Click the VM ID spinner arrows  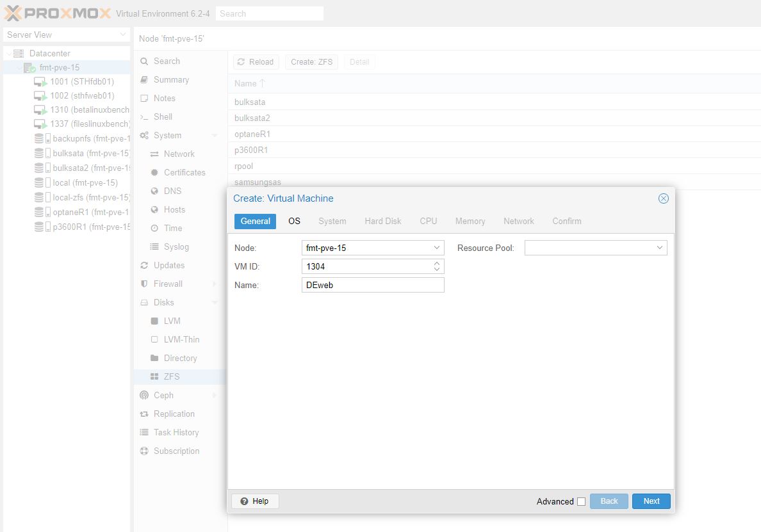[x=437, y=266]
